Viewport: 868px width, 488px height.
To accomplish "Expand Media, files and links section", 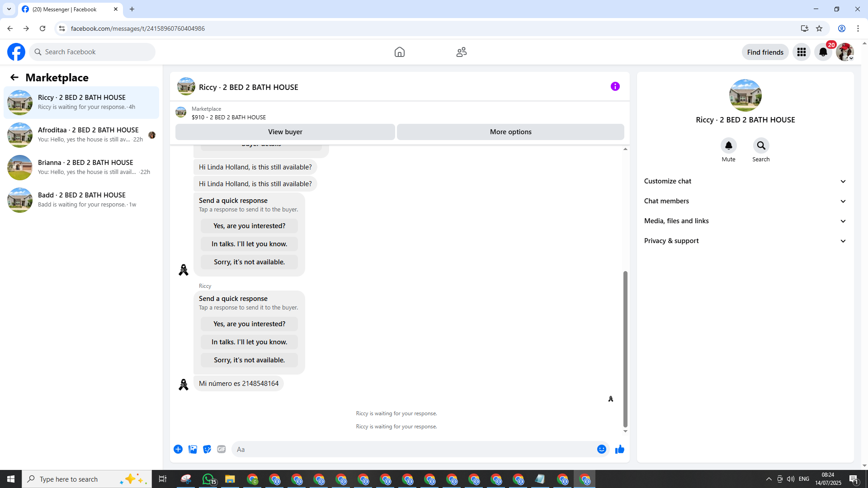I will coord(745,221).
